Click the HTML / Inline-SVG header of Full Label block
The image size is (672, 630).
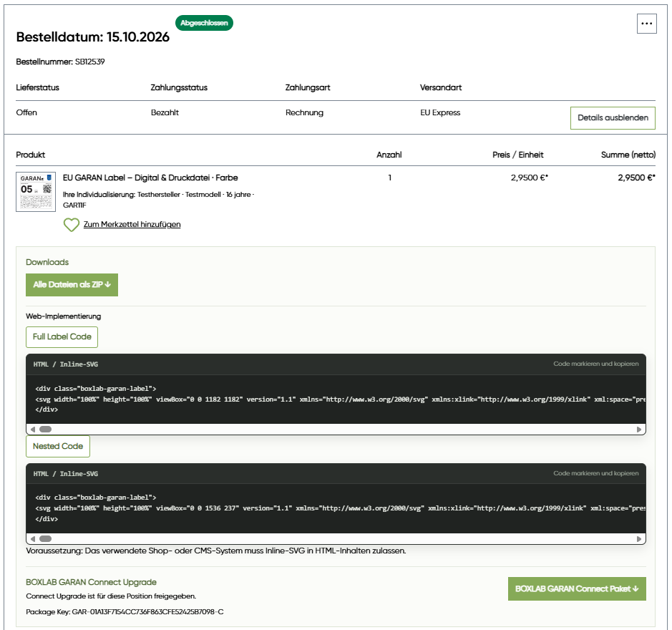pyautogui.click(x=66, y=364)
